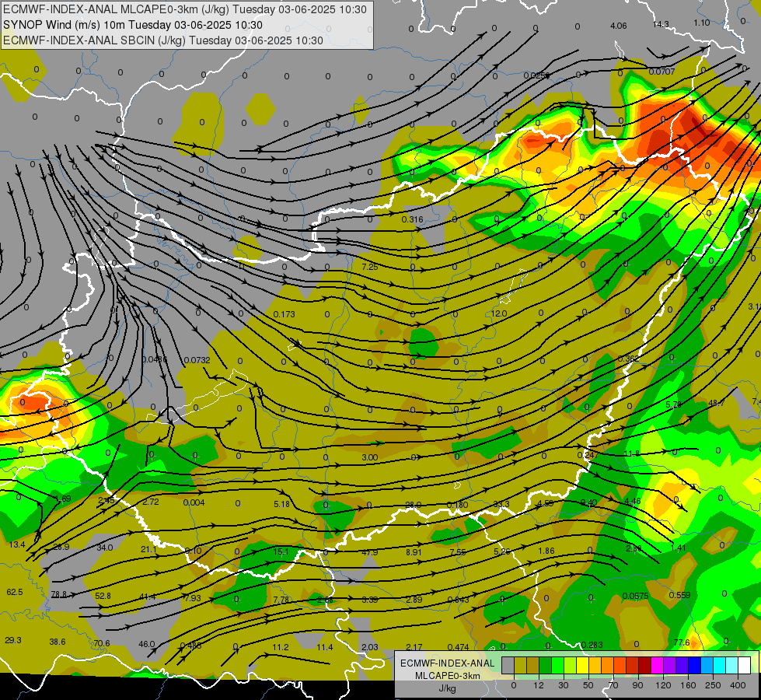Image resolution: width=761 pixels, height=700 pixels.
Task: Click the amber legend swatch
Action: click(595, 665)
